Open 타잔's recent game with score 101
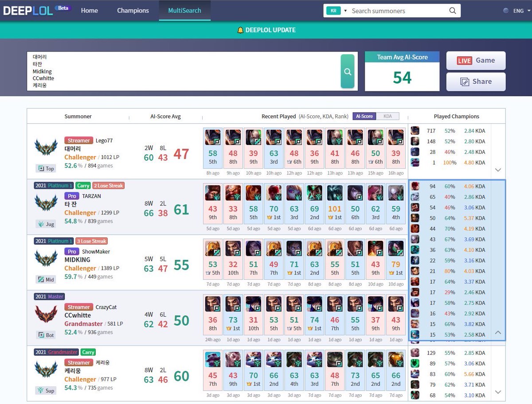This screenshot has width=532, height=404. pyautogui.click(x=335, y=204)
